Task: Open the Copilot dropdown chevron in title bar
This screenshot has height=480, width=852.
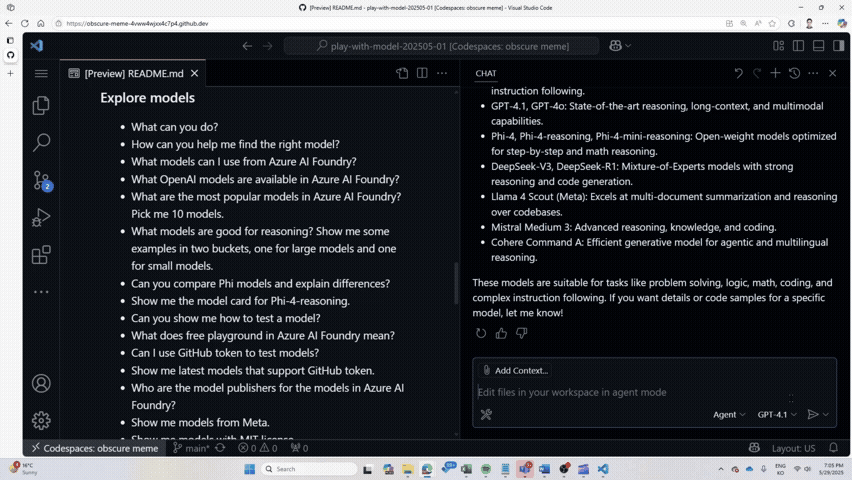Action: (x=628, y=46)
